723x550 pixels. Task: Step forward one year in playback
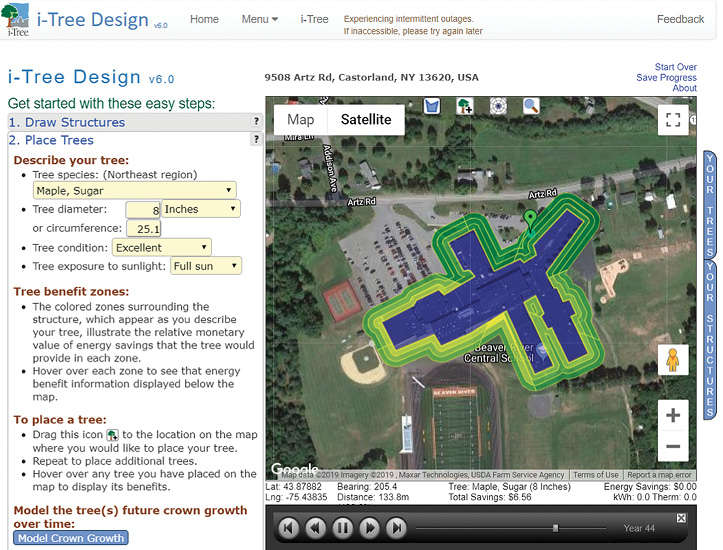[370, 527]
